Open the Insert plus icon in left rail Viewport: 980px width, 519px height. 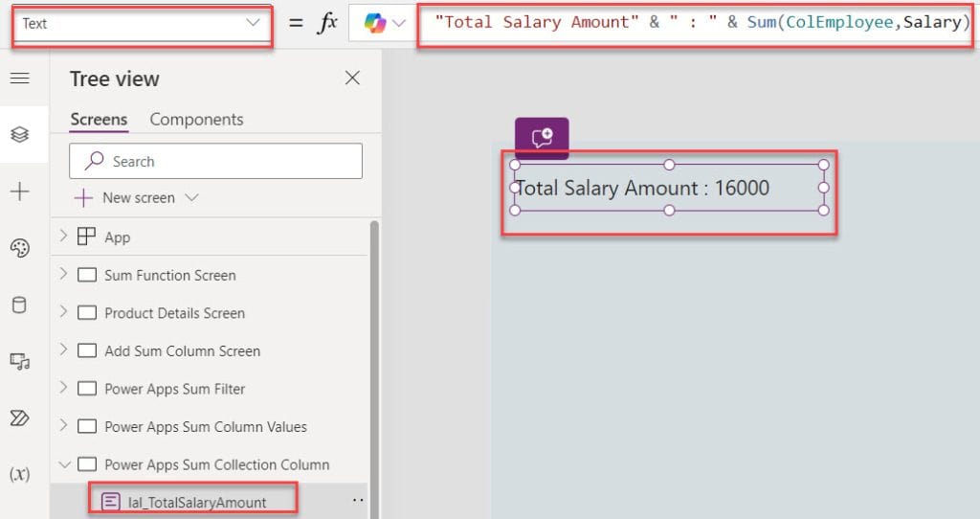(20, 192)
